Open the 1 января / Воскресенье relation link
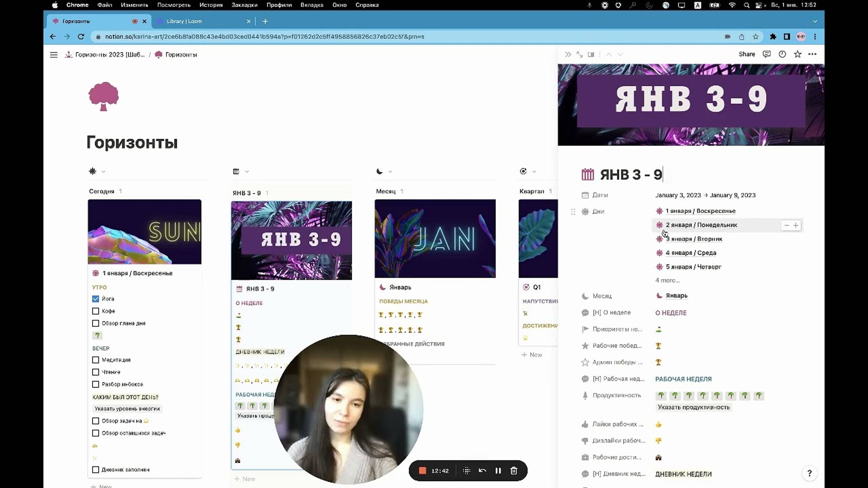 [x=700, y=211]
